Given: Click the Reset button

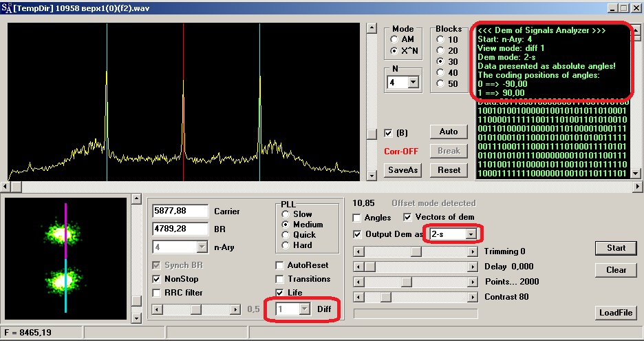Looking at the screenshot, I should [449, 170].
